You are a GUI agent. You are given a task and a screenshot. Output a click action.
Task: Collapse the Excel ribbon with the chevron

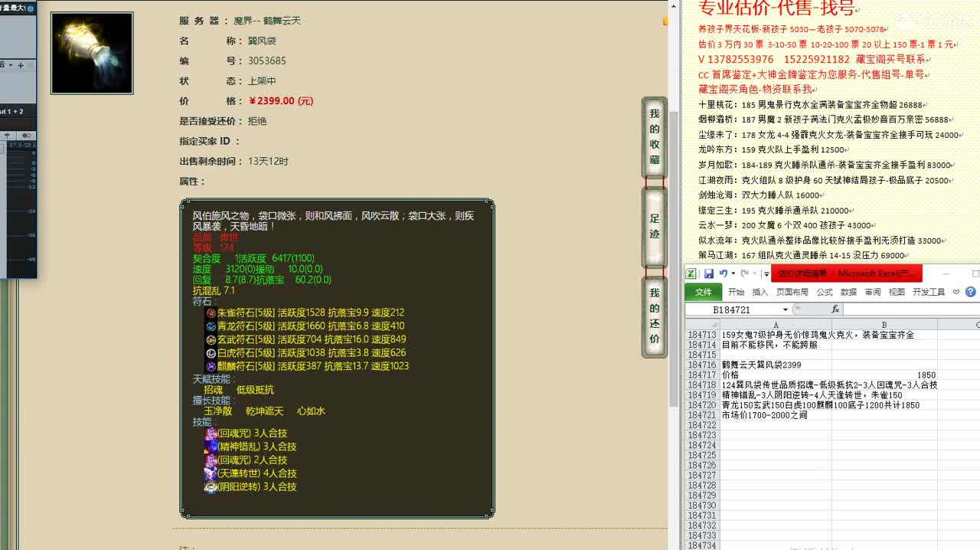coord(956,292)
